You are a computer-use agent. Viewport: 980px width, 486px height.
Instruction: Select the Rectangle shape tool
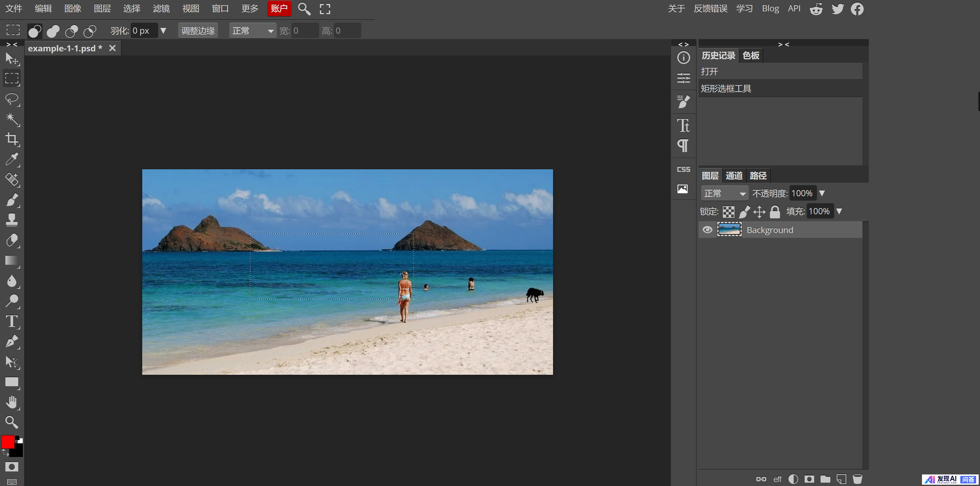12,382
